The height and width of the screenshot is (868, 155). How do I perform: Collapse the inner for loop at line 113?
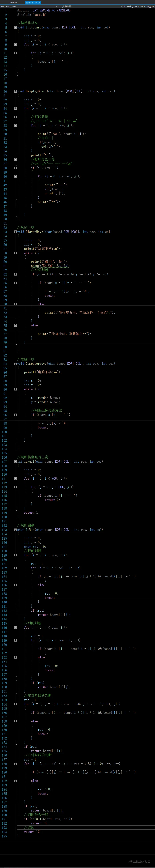tap(15, 487)
